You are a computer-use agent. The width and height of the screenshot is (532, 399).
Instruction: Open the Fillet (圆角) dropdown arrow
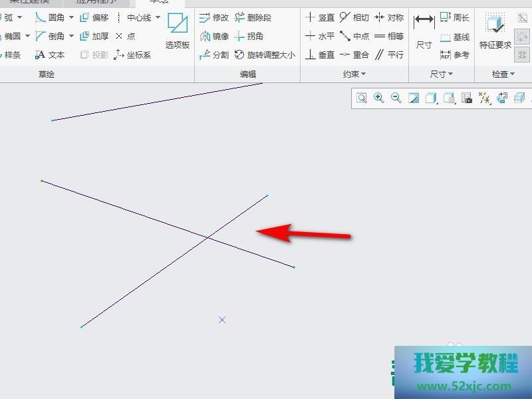pyautogui.click(x=71, y=18)
